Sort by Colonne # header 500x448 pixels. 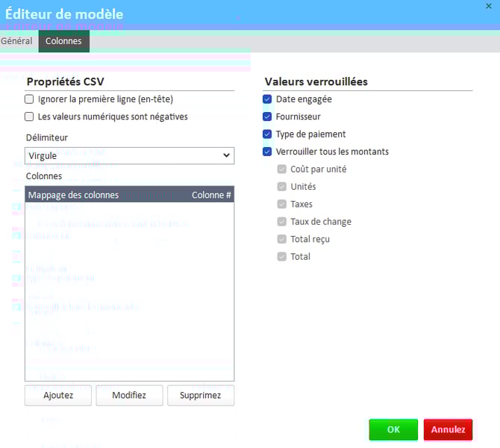point(211,195)
